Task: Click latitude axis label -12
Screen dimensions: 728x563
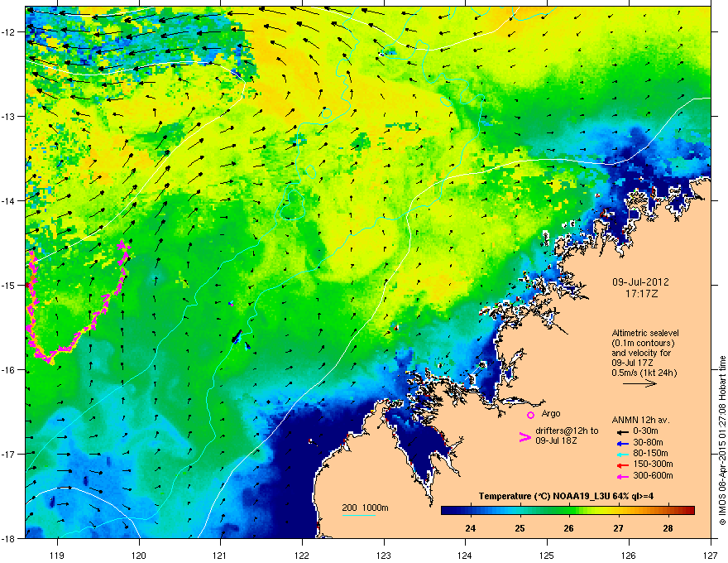Action: coord(9,32)
